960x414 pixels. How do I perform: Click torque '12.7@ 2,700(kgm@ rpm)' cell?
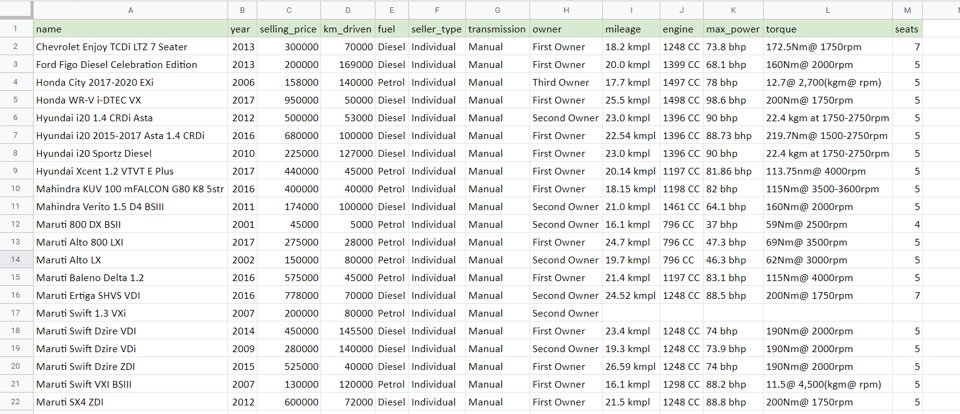click(828, 82)
